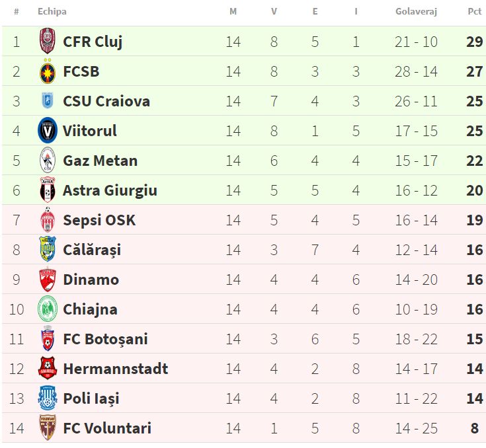Click the FC Voluntari team crest
Viewport: 486px width, 448px height.
(x=48, y=428)
